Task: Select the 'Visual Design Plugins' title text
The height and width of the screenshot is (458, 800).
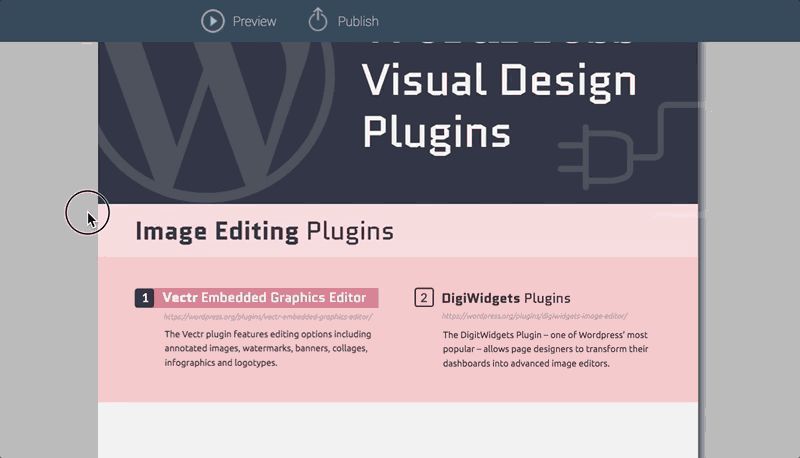Action: point(498,106)
